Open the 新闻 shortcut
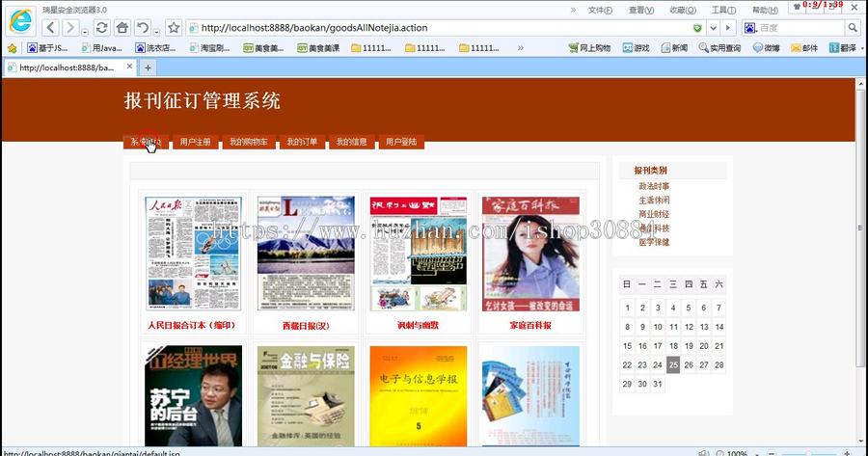 click(x=675, y=48)
